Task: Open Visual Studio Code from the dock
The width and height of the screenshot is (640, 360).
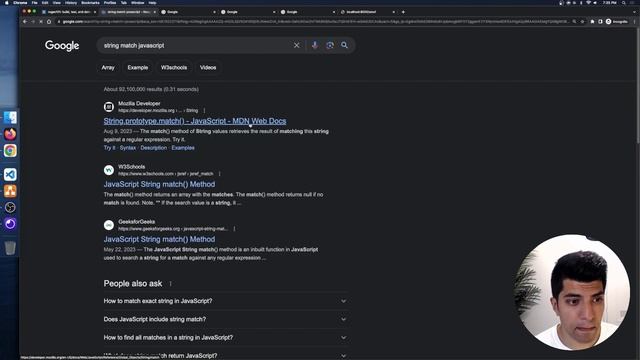Action: tap(10, 174)
